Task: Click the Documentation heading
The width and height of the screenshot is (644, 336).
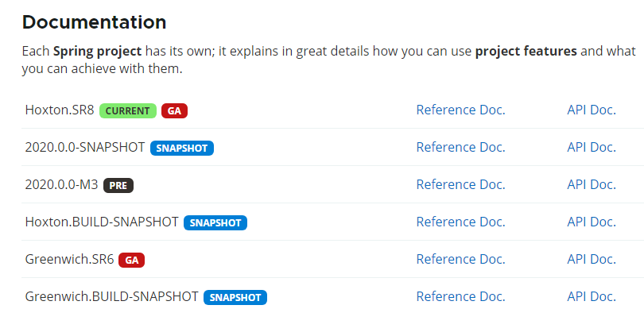Action: coord(94,22)
